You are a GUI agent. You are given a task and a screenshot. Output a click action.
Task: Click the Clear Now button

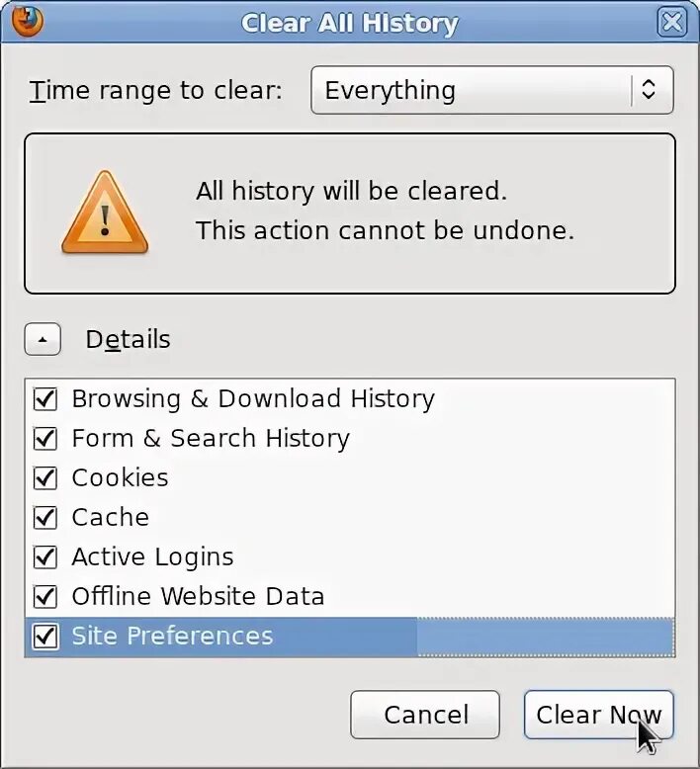point(598,715)
